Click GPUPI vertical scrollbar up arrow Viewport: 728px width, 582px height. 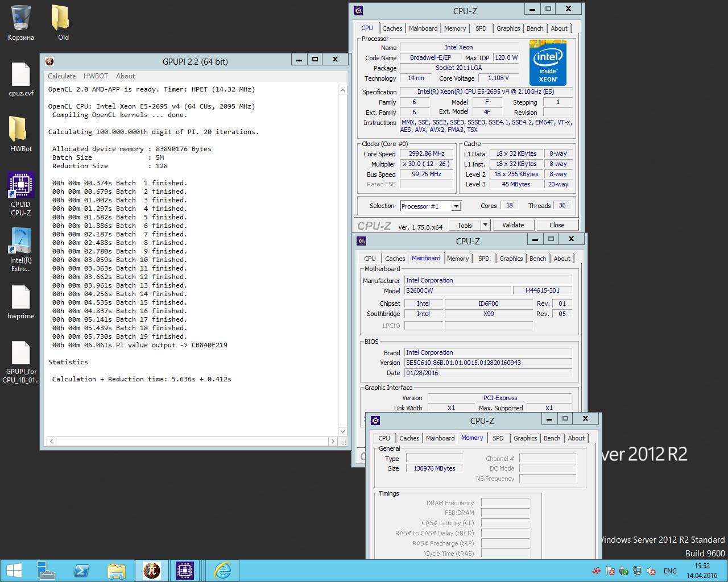(342, 90)
